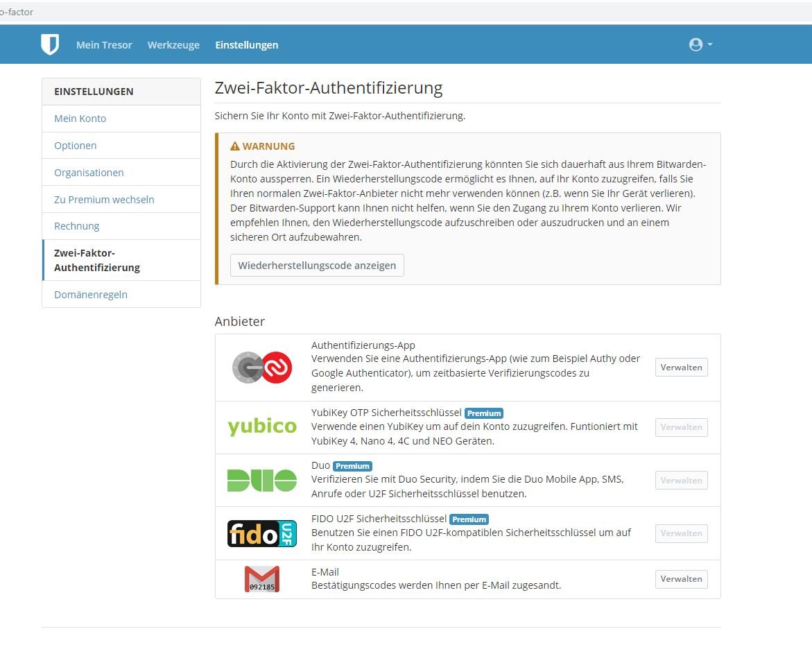The image size is (812, 647).
Task: Open Optionen in the settings sidebar
Action: [x=76, y=146]
